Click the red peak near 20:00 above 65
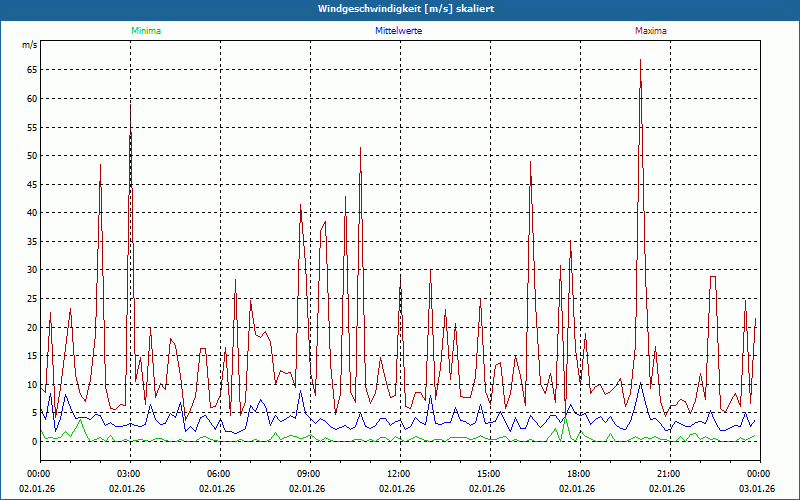Screen dimensions: 800x500 (x=640, y=60)
